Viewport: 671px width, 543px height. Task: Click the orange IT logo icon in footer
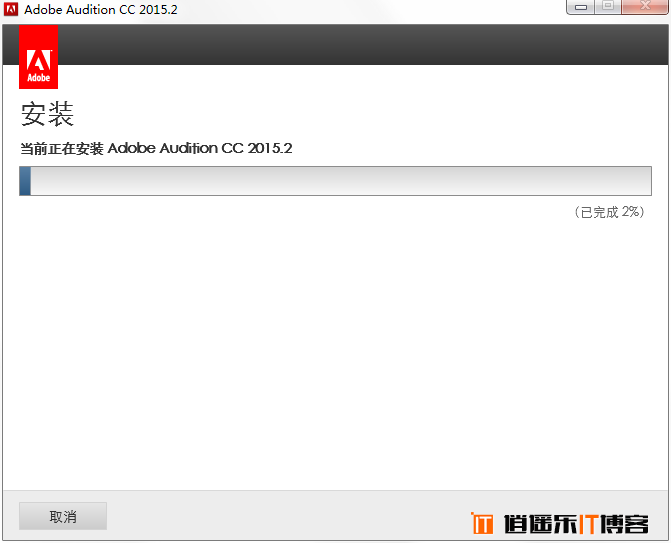tap(482, 523)
